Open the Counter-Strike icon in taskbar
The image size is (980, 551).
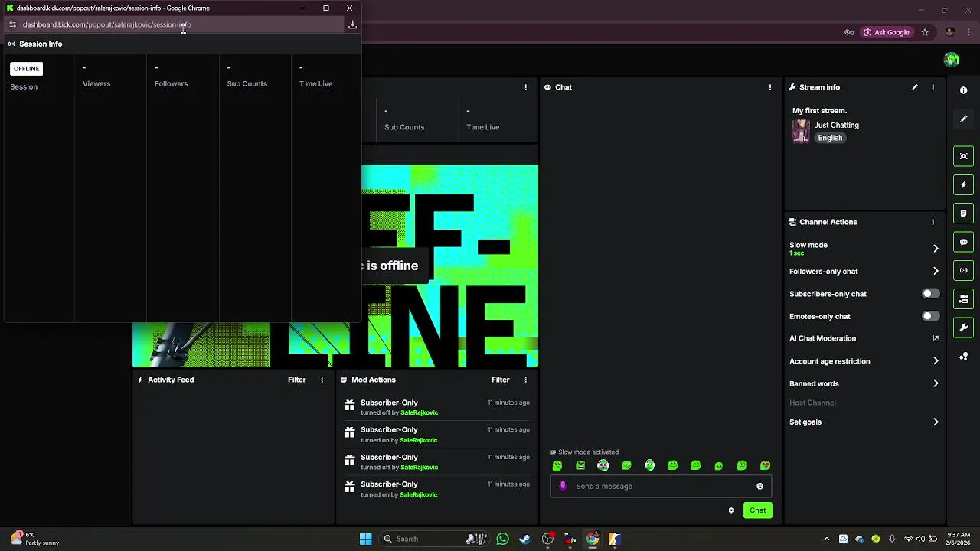point(613,539)
